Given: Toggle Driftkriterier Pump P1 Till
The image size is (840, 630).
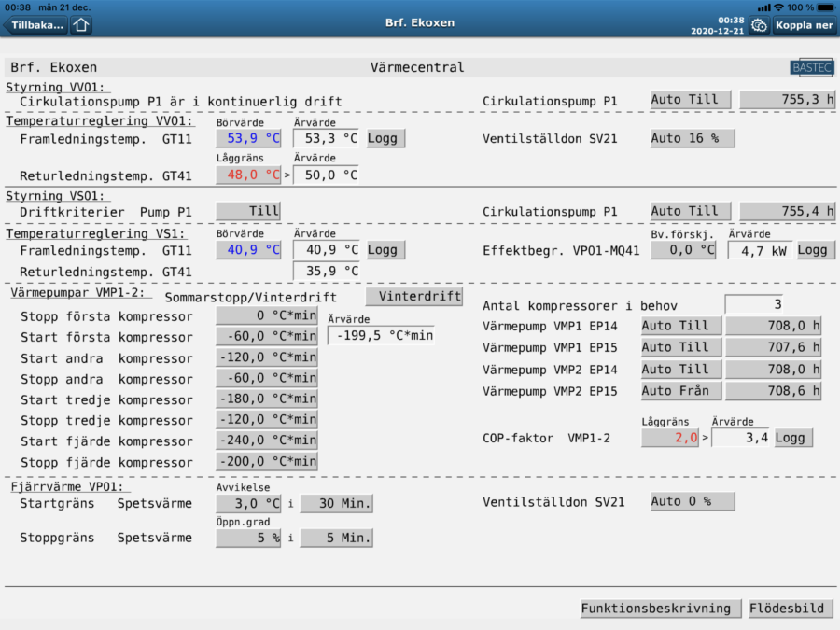Looking at the screenshot, I should [248, 211].
